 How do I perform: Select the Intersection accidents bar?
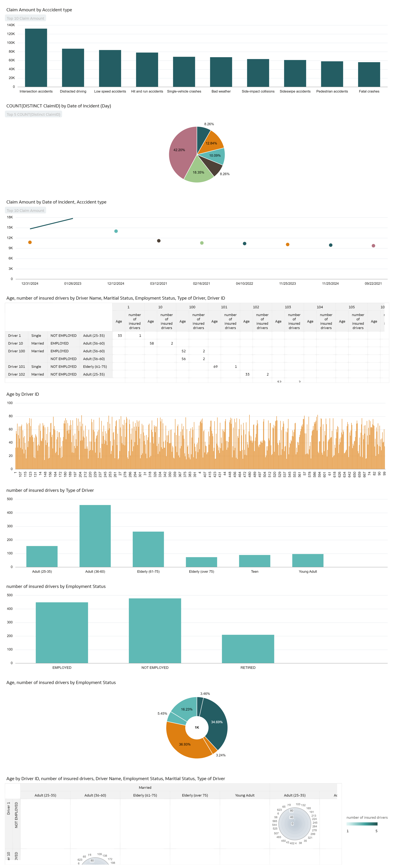(36, 58)
